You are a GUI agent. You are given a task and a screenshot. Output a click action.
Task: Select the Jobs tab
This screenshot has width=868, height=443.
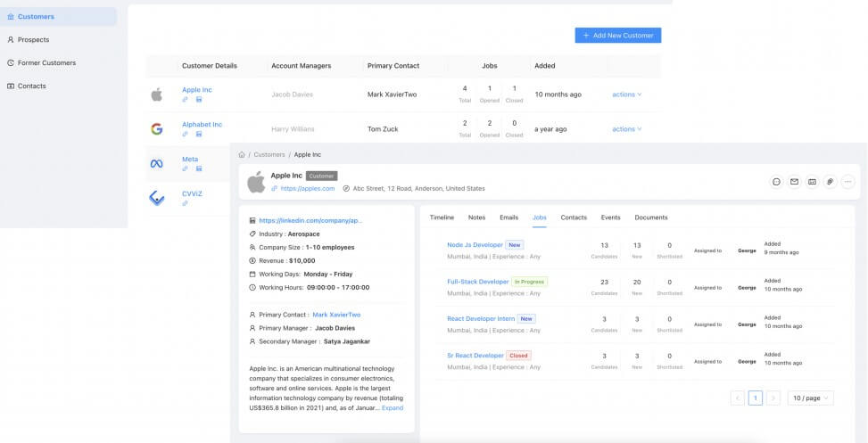(x=539, y=217)
